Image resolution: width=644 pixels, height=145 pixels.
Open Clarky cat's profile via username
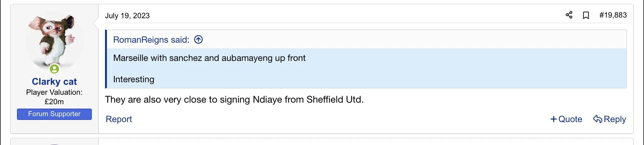pos(54,82)
